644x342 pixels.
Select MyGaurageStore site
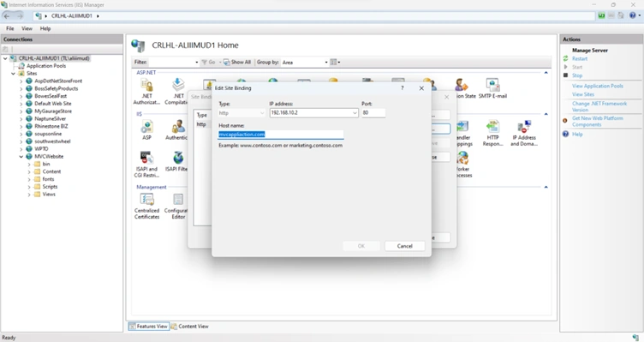53,111
